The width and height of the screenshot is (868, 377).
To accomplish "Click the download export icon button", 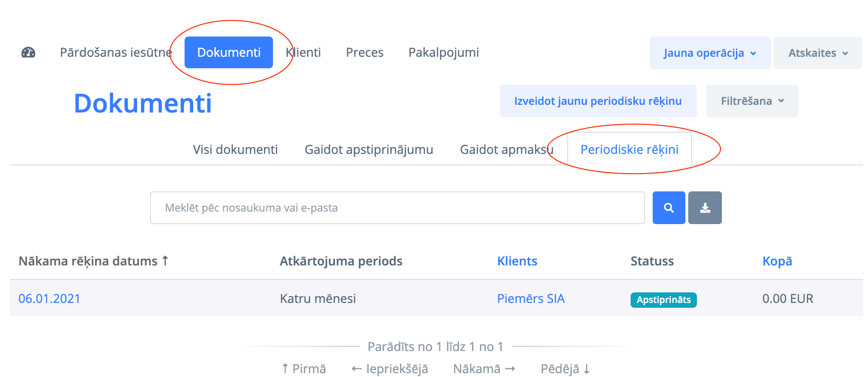I will click(x=705, y=208).
